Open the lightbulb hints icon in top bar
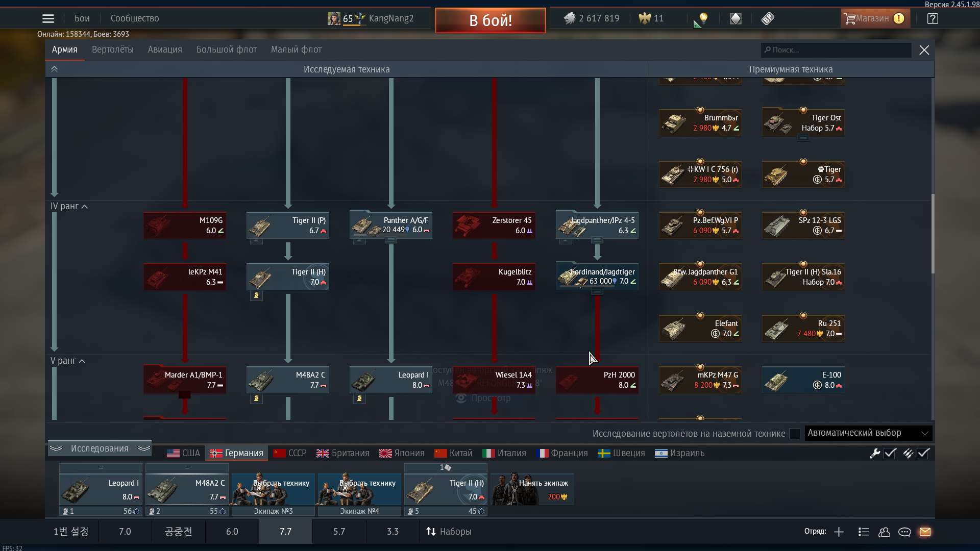This screenshot has height=551, width=980. [703, 19]
